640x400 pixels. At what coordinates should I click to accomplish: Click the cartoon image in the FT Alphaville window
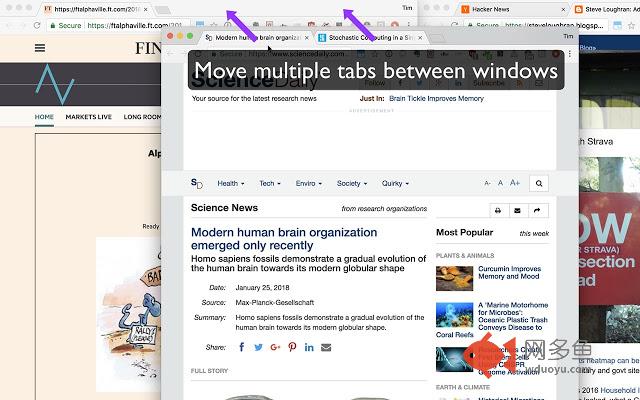[129, 314]
